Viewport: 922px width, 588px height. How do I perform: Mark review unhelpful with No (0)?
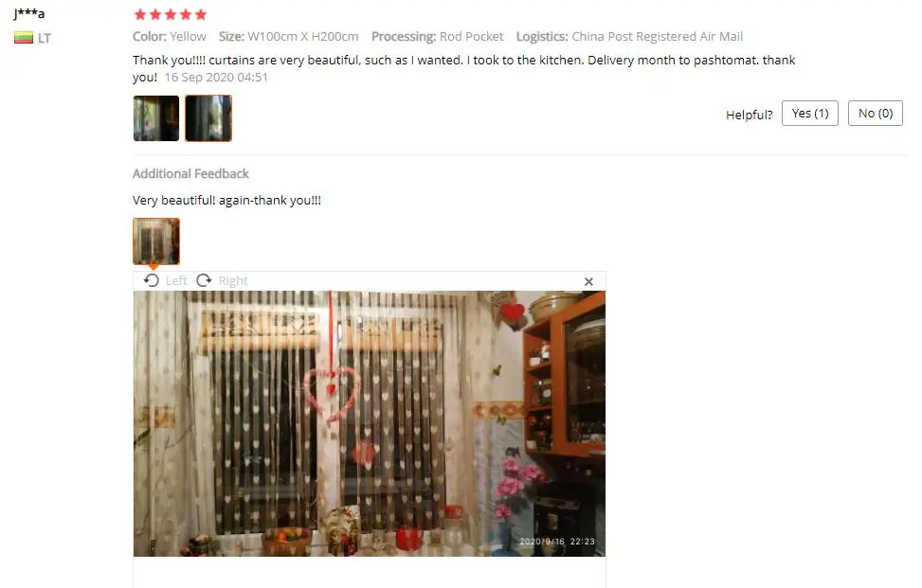coord(875,114)
